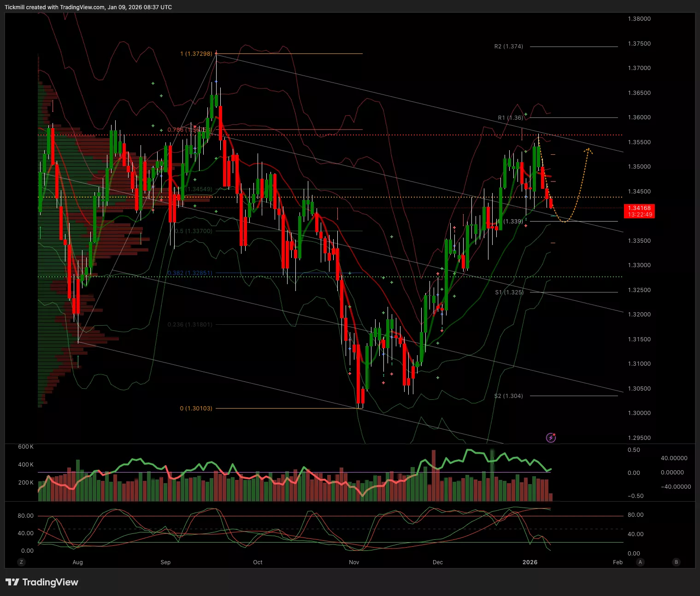Click the 600 K volume scale label

(x=26, y=447)
